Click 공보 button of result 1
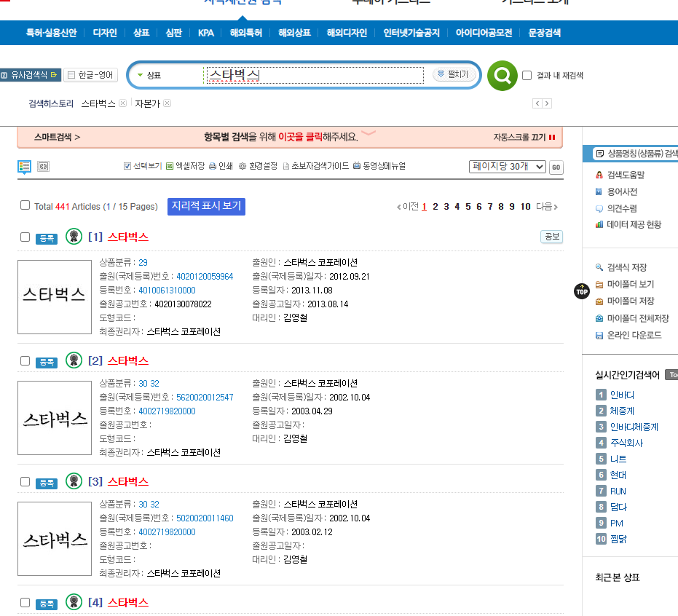Viewport: 678px width, 616px height. (x=552, y=237)
